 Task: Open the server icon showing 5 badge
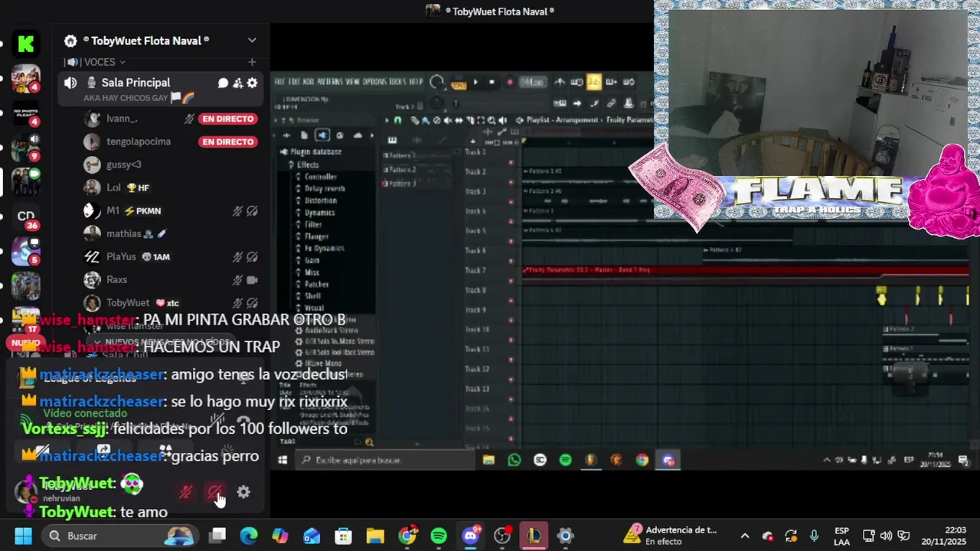pos(26,251)
